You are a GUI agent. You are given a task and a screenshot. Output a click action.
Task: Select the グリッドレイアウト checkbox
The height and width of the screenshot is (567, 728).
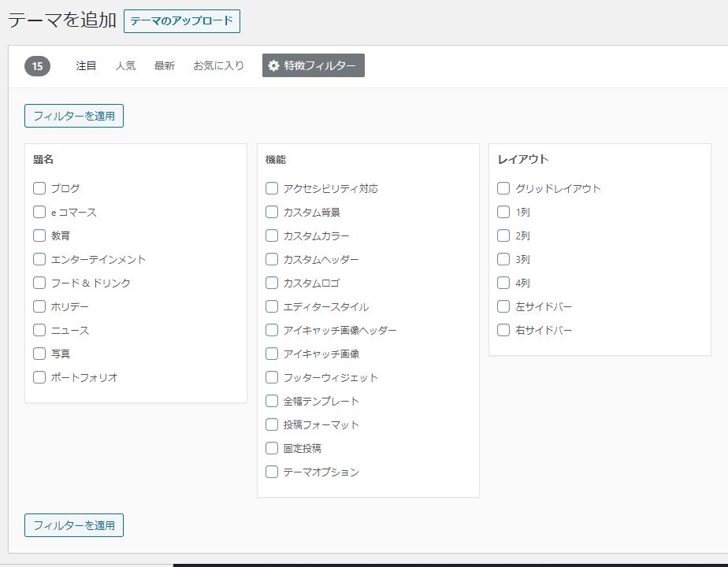coord(503,188)
